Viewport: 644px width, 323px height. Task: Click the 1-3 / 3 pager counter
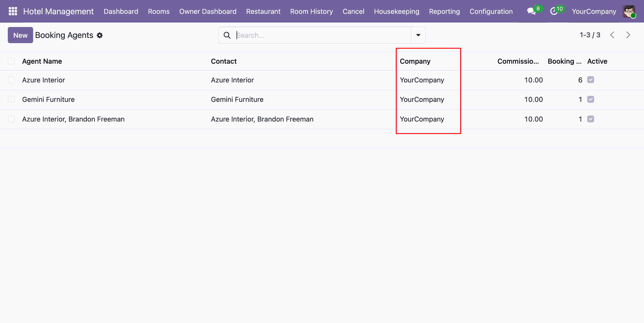point(590,35)
